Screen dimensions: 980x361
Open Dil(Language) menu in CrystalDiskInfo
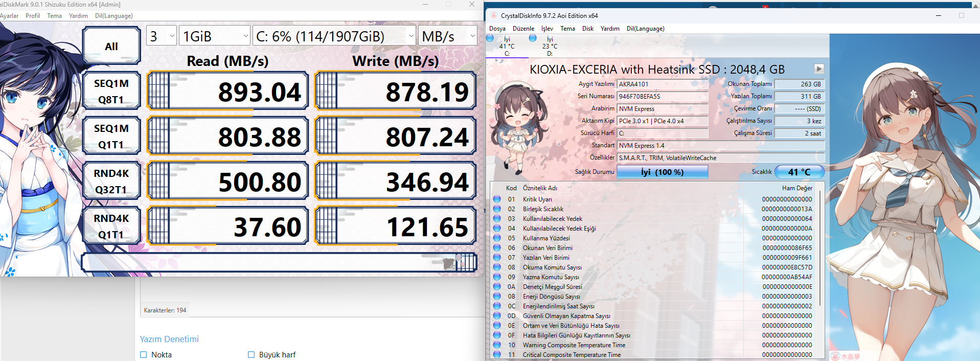(x=646, y=29)
